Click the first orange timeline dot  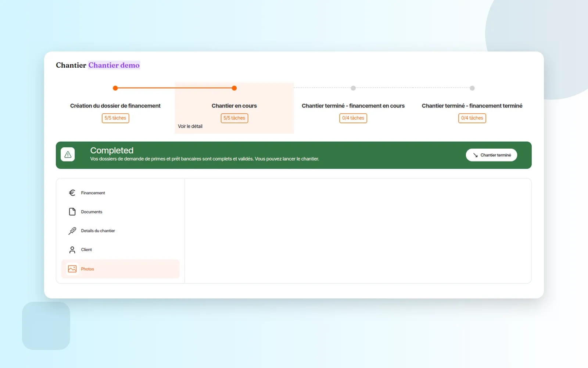coord(115,88)
